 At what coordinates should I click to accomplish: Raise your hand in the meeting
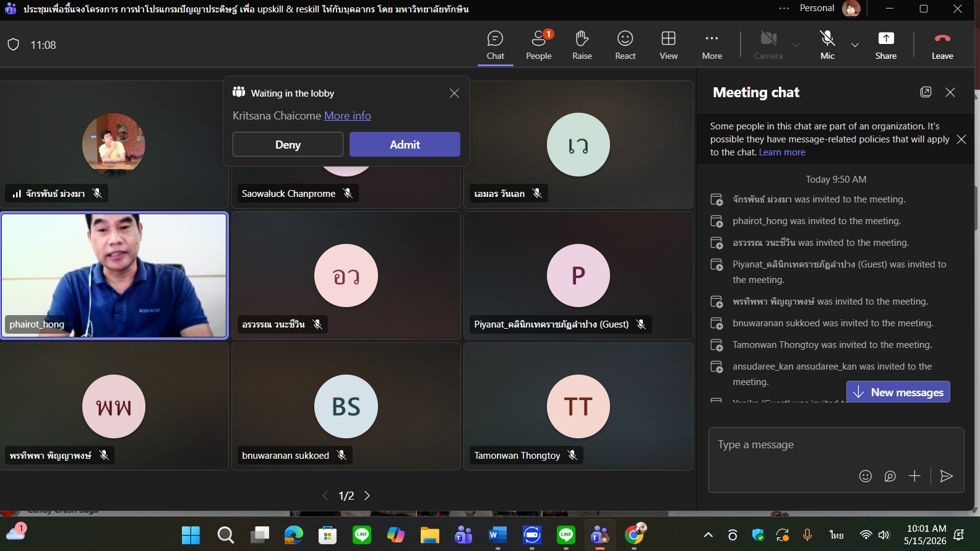582,45
